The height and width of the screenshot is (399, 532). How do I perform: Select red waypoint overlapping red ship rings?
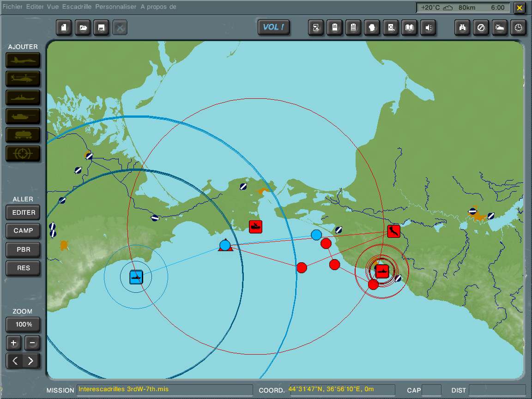click(373, 284)
